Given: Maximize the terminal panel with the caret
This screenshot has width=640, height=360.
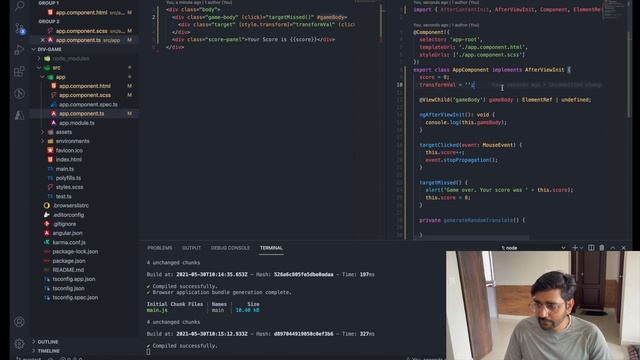Looking at the screenshot, I should click(613, 248).
